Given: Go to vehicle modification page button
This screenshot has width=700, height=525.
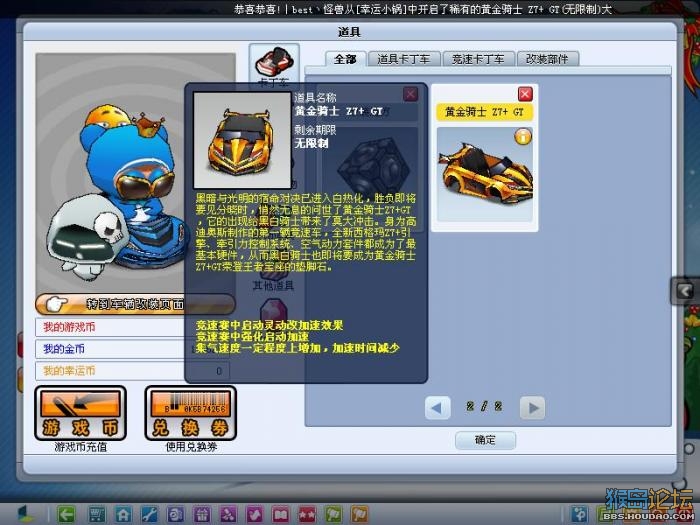Looking at the screenshot, I should [135, 304].
